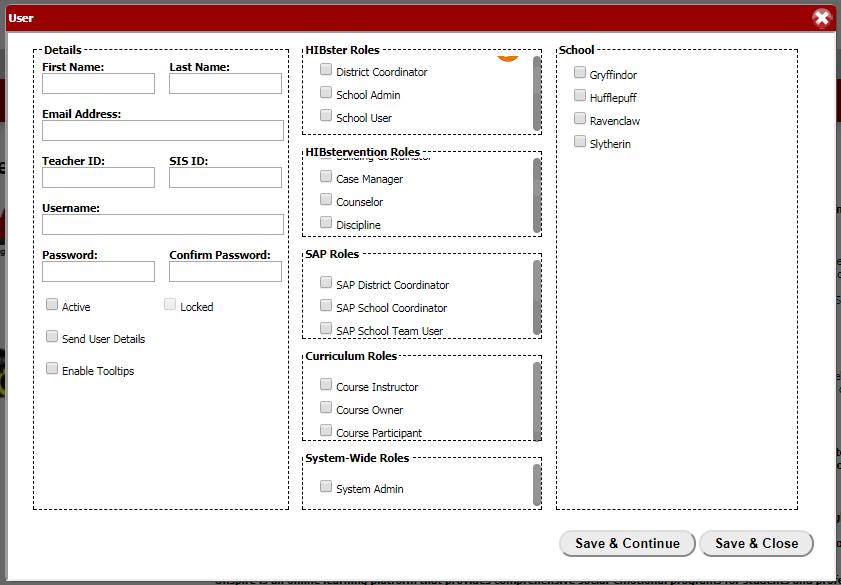Close the User dialog
This screenshot has width=841, height=585.
click(x=822, y=18)
